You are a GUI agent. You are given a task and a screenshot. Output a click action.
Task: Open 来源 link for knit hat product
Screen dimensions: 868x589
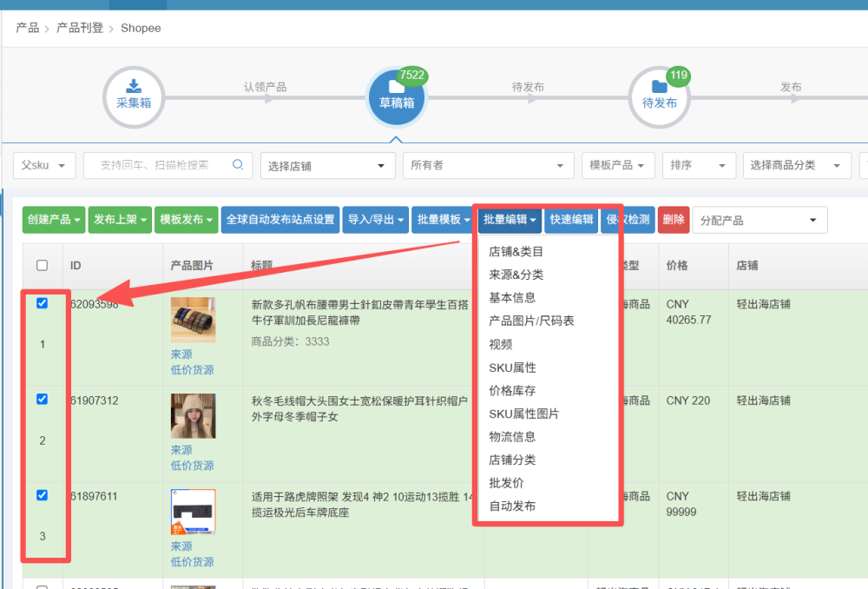click(x=181, y=450)
